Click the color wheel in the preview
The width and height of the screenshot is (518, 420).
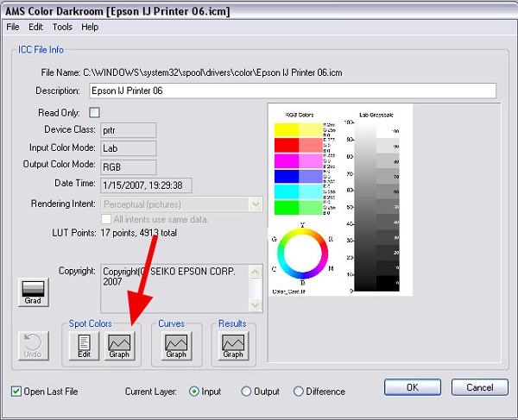[x=303, y=254]
